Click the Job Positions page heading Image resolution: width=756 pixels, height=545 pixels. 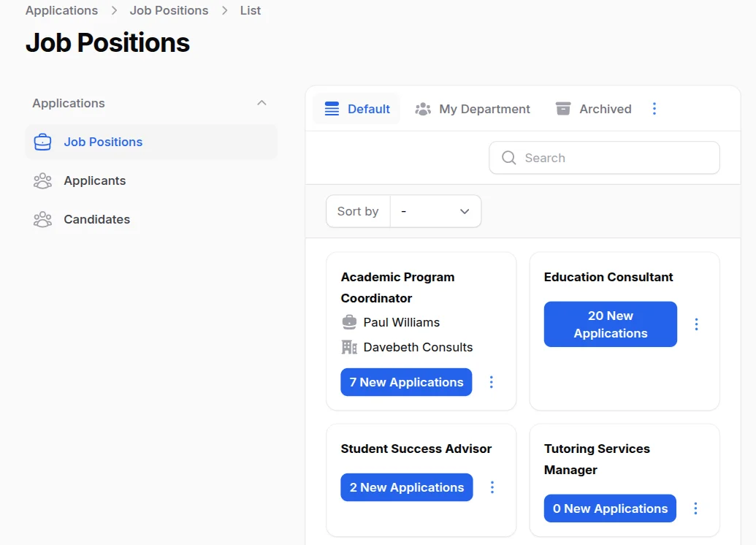point(107,42)
